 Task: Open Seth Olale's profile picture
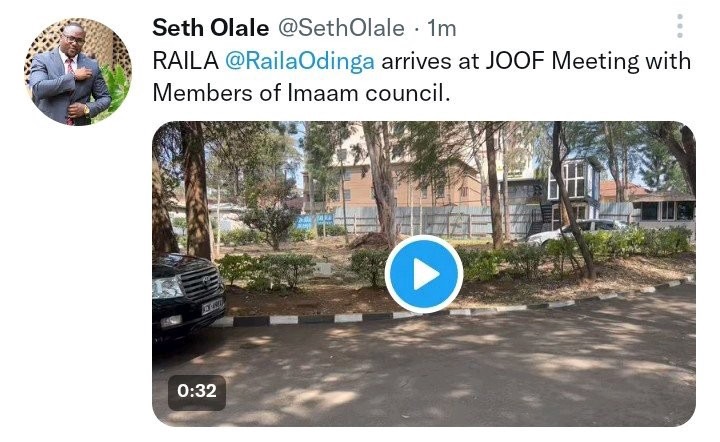(78, 72)
